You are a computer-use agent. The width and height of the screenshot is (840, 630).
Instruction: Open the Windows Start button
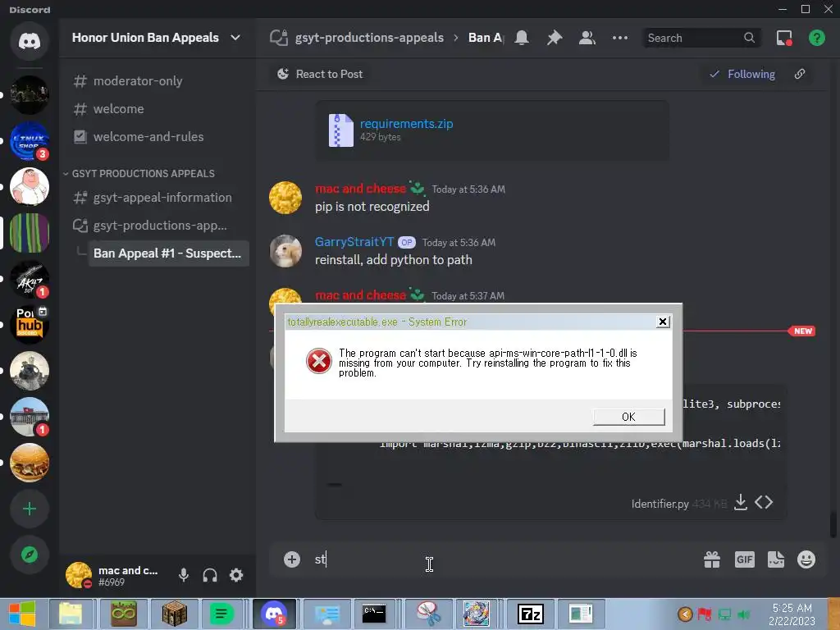tap(22, 614)
